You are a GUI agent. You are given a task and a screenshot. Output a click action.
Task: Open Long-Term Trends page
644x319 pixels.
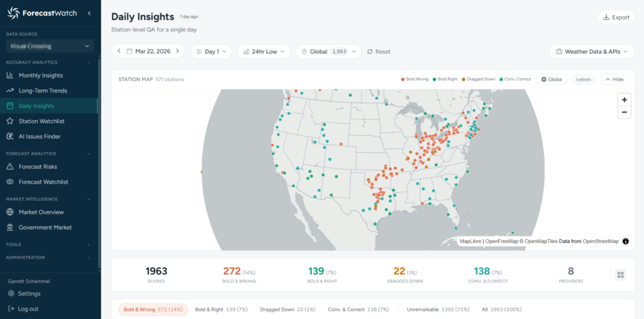click(x=43, y=91)
